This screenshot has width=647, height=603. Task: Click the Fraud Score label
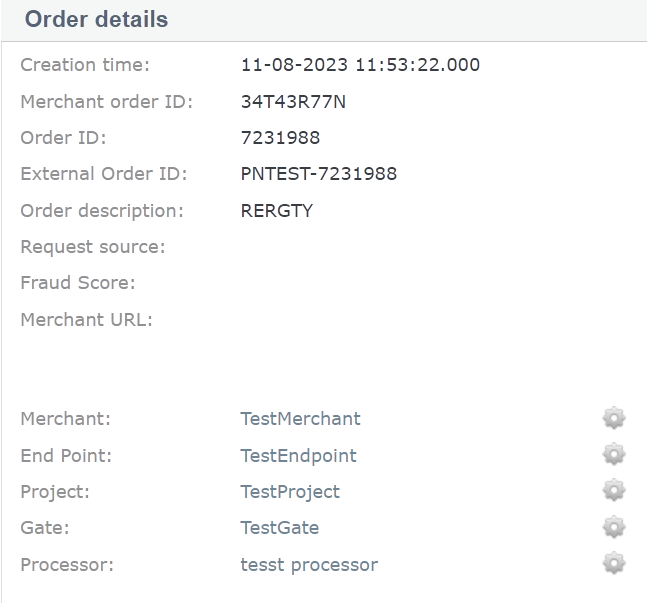coord(78,283)
